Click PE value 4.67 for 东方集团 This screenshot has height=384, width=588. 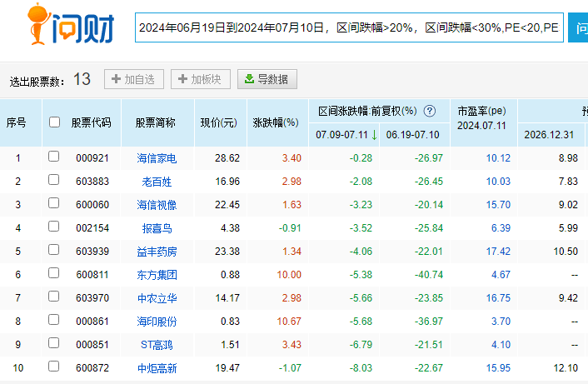click(501, 275)
